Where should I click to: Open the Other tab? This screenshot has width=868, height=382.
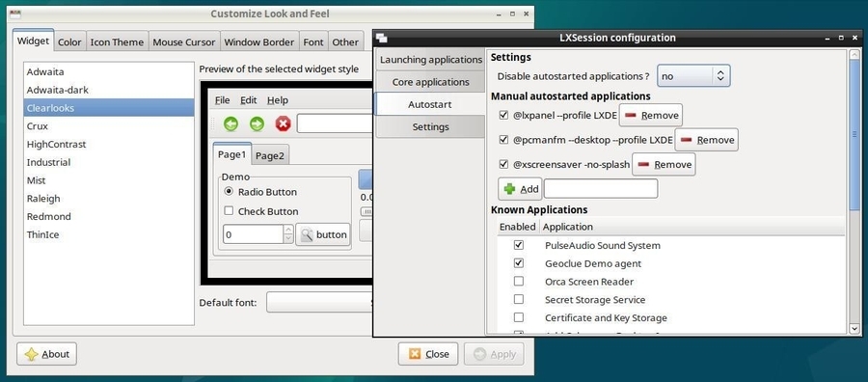point(345,41)
